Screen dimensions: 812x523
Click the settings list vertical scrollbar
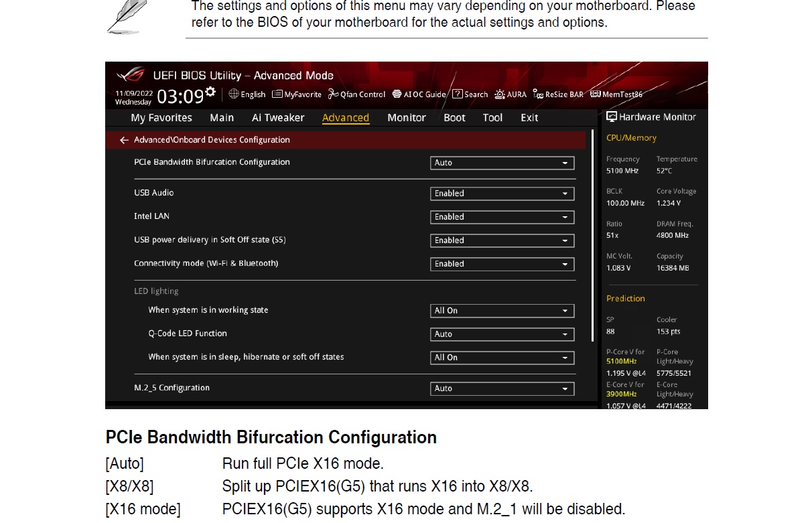tap(592, 234)
